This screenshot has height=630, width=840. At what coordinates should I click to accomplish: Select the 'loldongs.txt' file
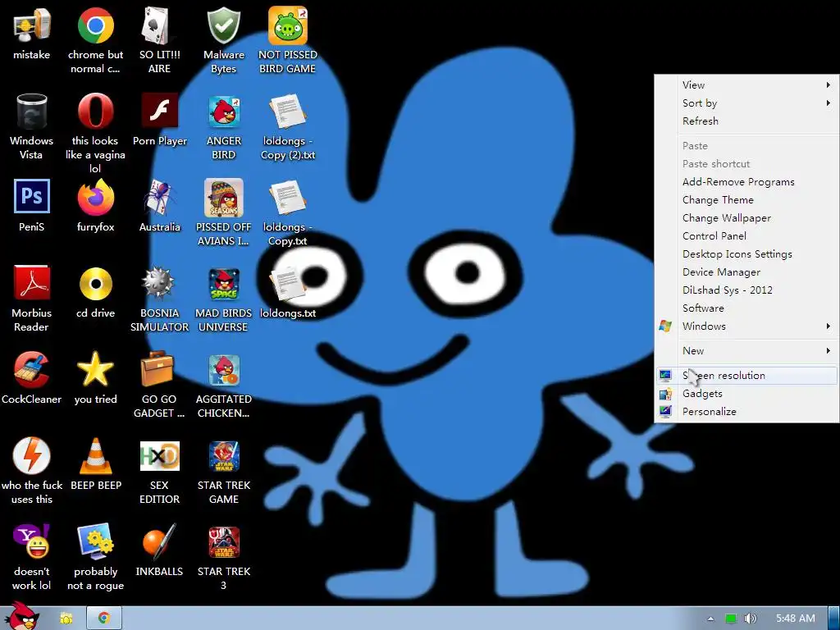(x=288, y=283)
